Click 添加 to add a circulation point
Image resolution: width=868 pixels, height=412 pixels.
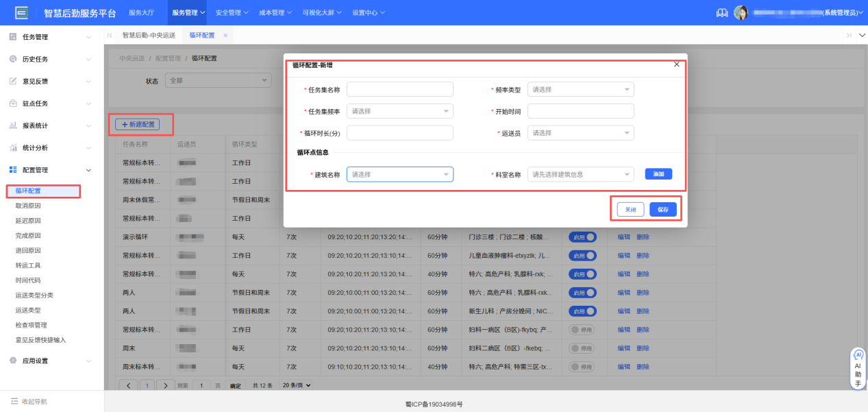[658, 173]
